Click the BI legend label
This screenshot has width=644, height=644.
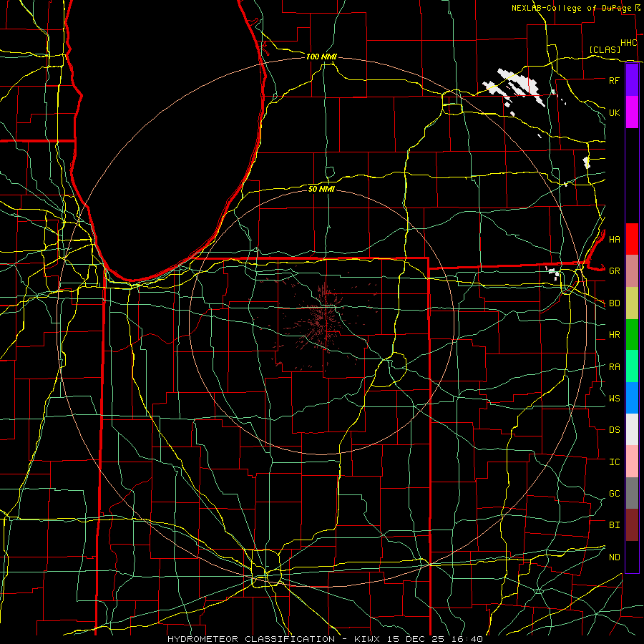coord(614,525)
